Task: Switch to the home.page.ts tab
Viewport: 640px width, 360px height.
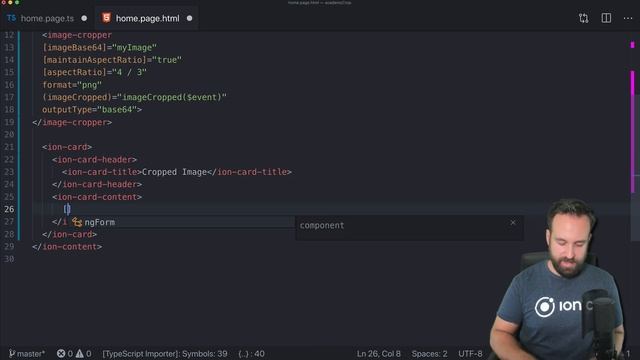Action: (47, 18)
